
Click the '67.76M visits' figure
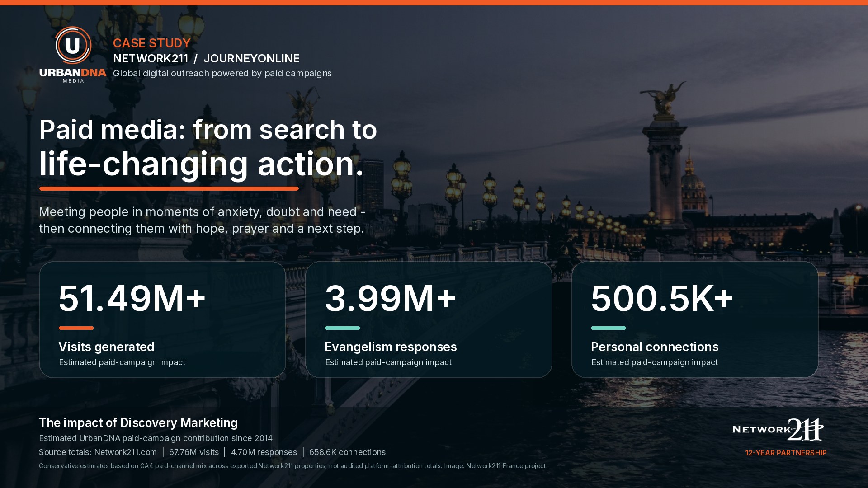point(194,452)
